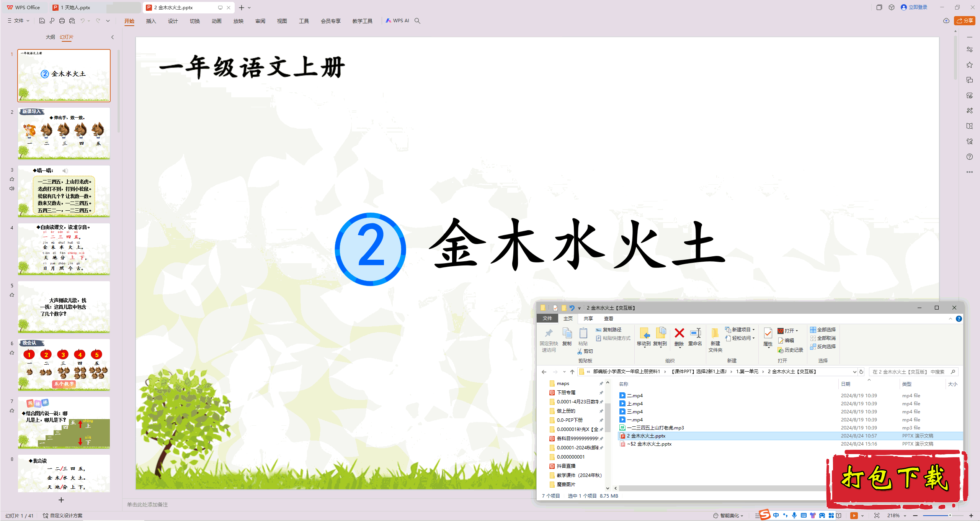Click the WPS AI button
Screen dimensions: 980x521
397,21
